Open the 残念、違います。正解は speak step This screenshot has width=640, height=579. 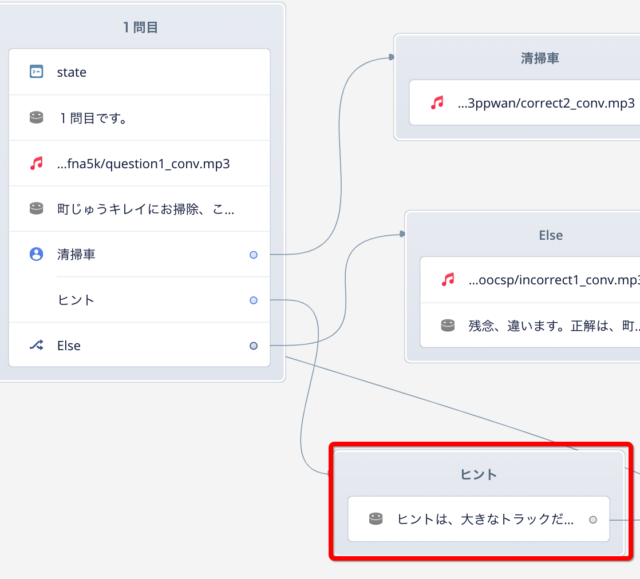pos(530,325)
